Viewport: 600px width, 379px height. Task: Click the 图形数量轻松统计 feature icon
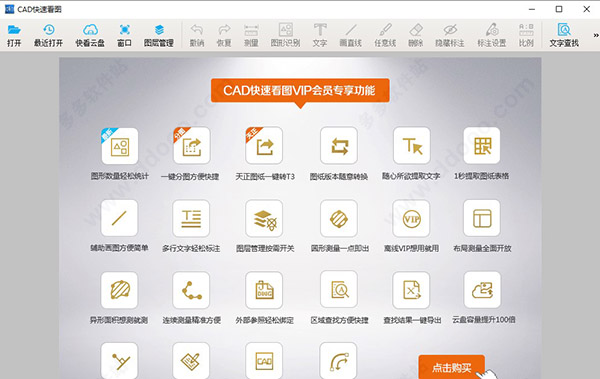pyautogui.click(x=120, y=146)
